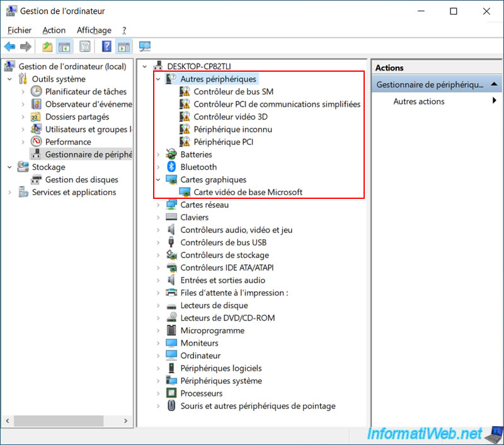Click the Performance gauge icon
Image resolution: width=504 pixels, height=445 pixels.
click(x=36, y=142)
